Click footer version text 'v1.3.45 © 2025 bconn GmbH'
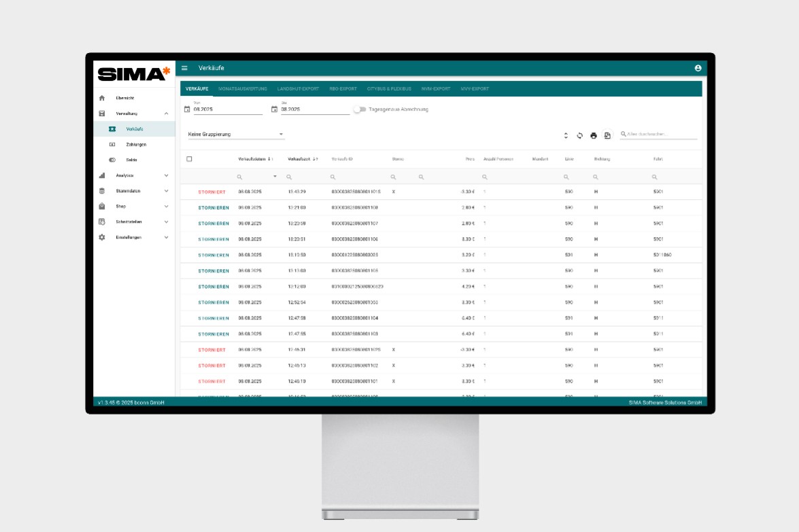This screenshot has height=532, width=799. (131, 403)
